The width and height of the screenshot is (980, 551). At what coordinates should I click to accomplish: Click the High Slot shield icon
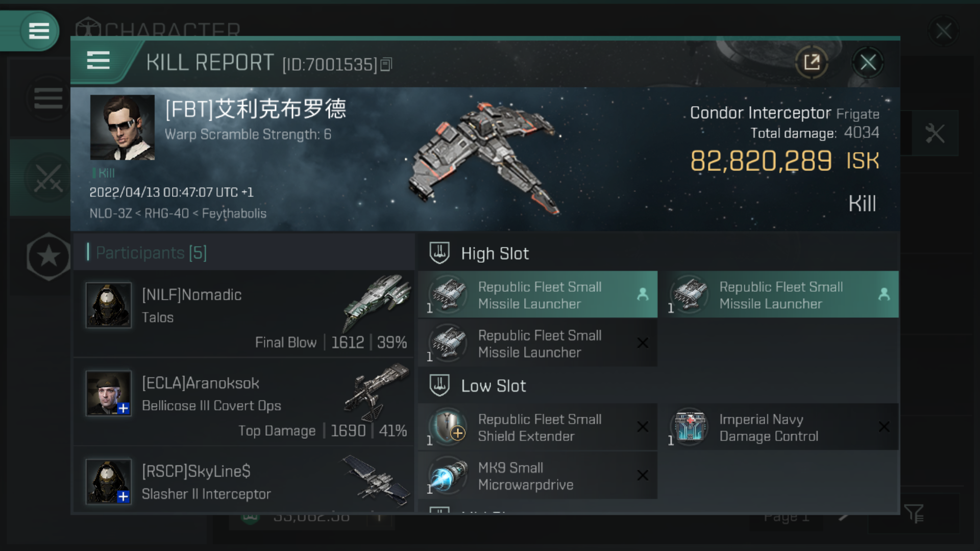pos(440,253)
